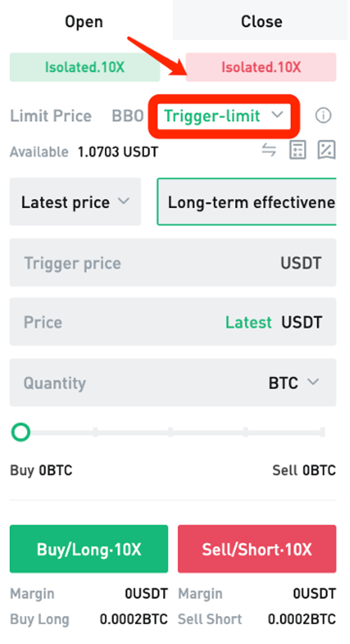Open the futures calculator icon
Image resolution: width=350 pixels, height=644 pixels.
[297, 150]
